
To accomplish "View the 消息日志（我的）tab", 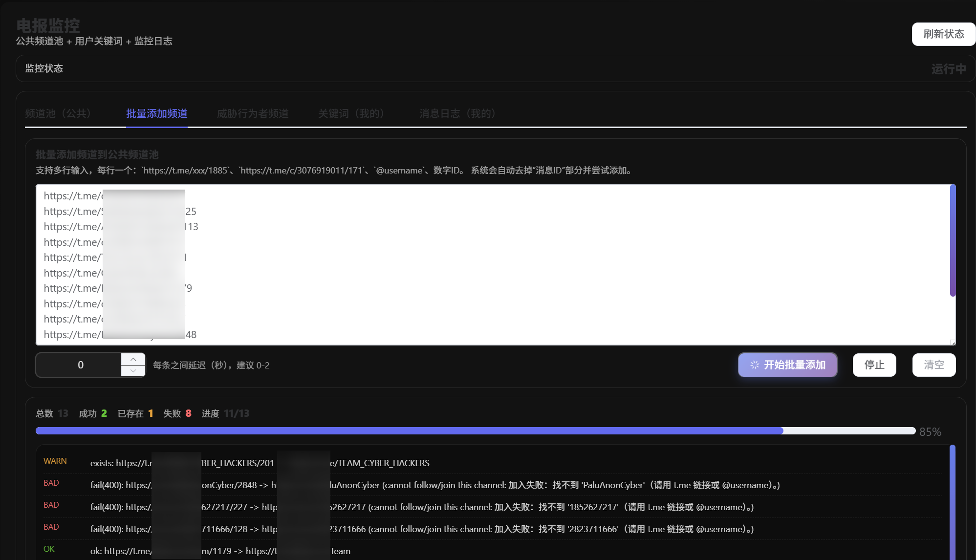I will click(456, 113).
